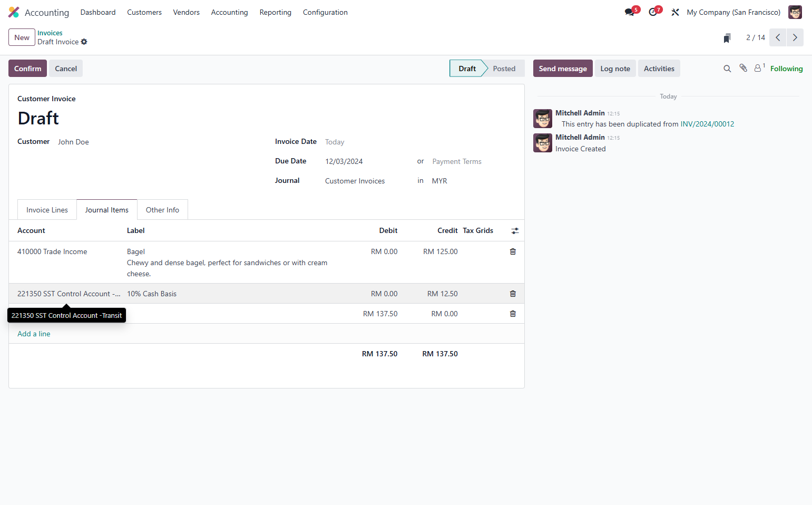Open the Mitchell Admin user avatar menu

point(795,12)
